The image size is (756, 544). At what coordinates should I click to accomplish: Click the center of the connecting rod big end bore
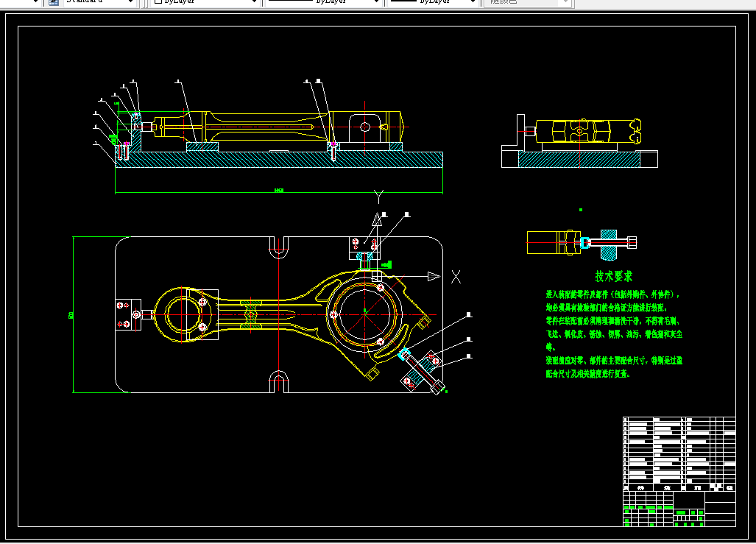[364, 314]
